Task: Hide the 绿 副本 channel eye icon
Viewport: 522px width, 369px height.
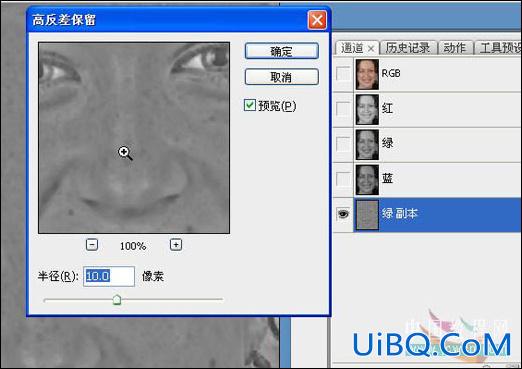Action: tap(343, 213)
